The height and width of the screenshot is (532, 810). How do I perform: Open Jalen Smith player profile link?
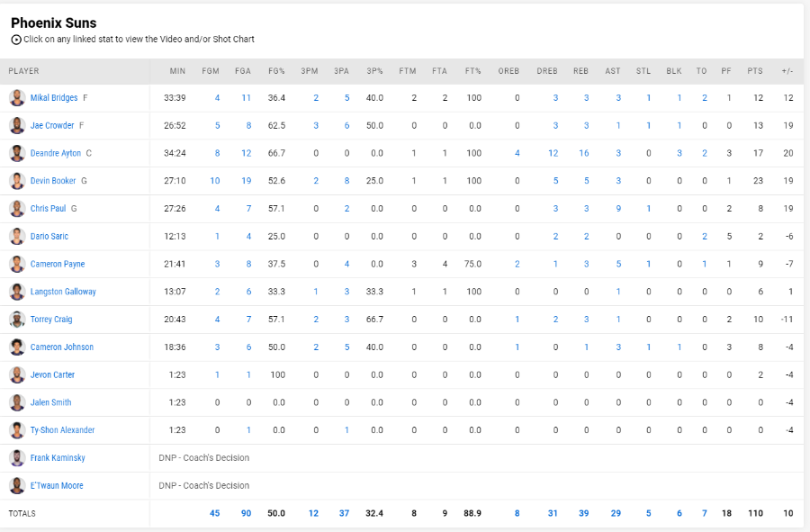(x=50, y=402)
